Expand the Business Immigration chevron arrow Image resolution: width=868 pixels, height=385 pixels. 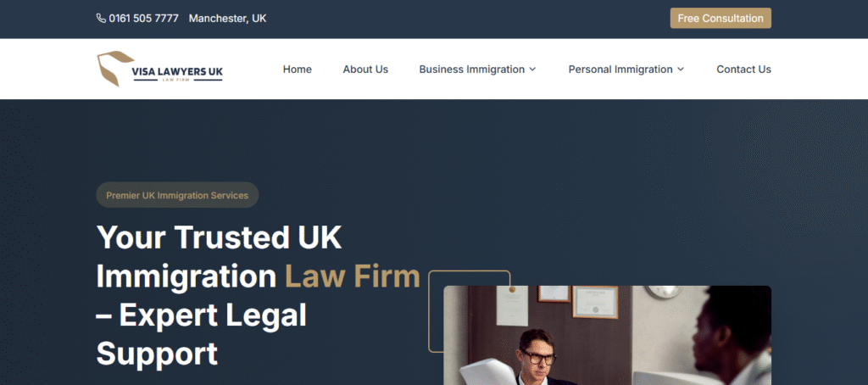tap(532, 70)
